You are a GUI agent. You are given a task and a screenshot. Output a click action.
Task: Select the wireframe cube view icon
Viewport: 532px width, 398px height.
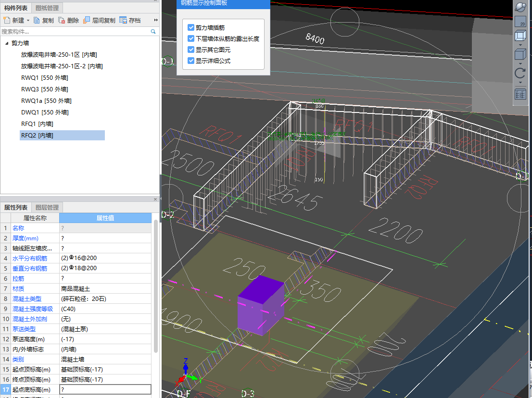(520, 35)
